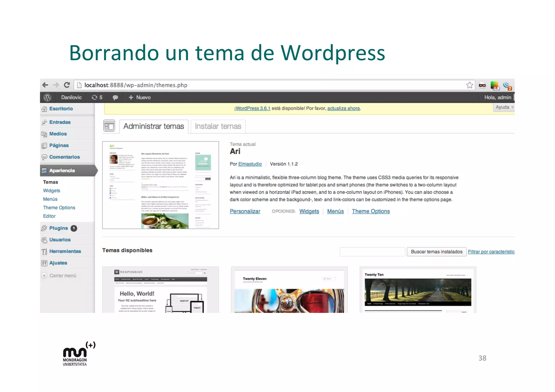This screenshot has width=555, height=392.
Task: Open Ajustes in the sidebar
Action: point(58,263)
